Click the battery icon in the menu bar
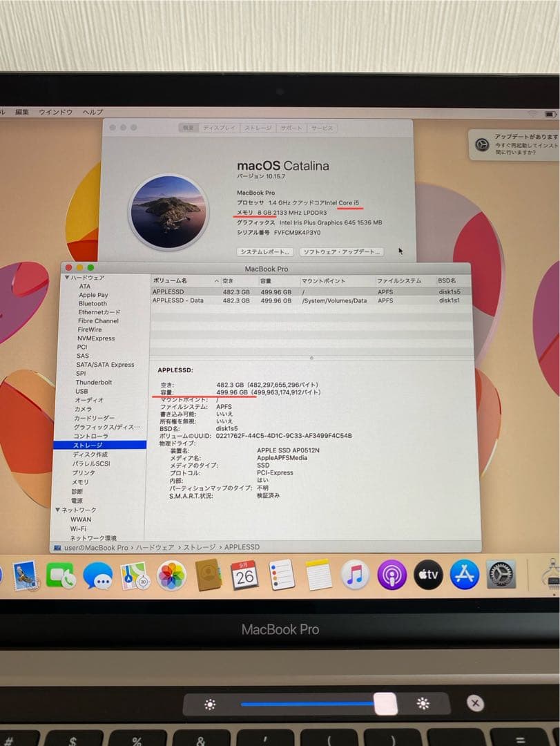560x746 pixels. pyautogui.click(x=550, y=114)
